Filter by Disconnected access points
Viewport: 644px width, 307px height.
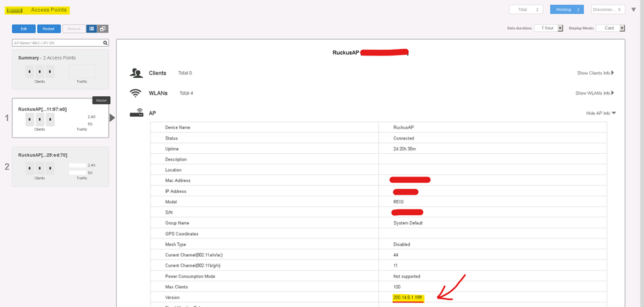pyautogui.click(x=608, y=10)
